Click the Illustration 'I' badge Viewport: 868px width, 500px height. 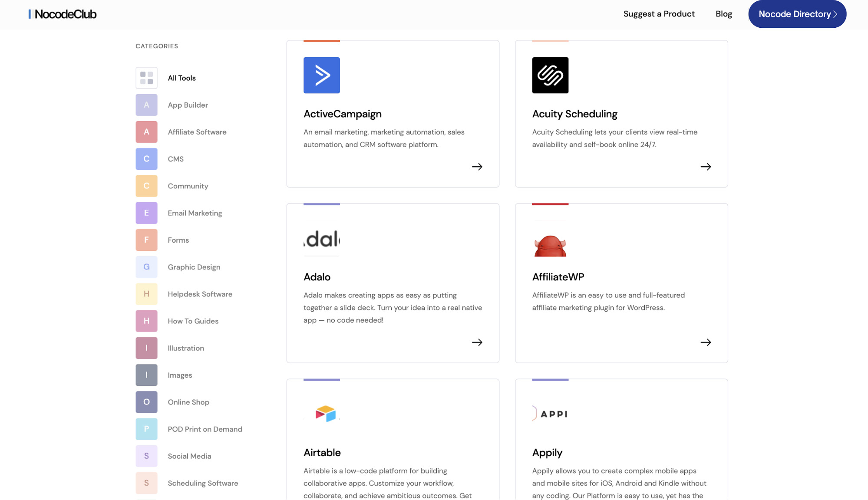click(x=146, y=348)
